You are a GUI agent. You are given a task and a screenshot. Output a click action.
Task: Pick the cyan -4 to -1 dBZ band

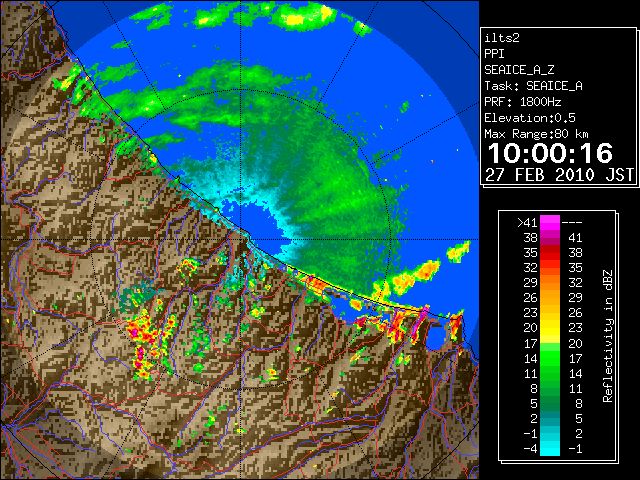550,448
